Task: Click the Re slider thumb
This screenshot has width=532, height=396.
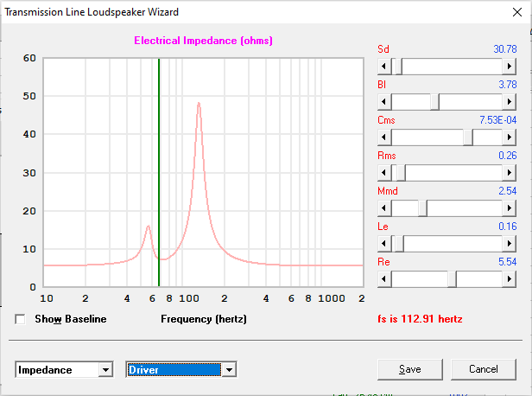Action: [452, 278]
